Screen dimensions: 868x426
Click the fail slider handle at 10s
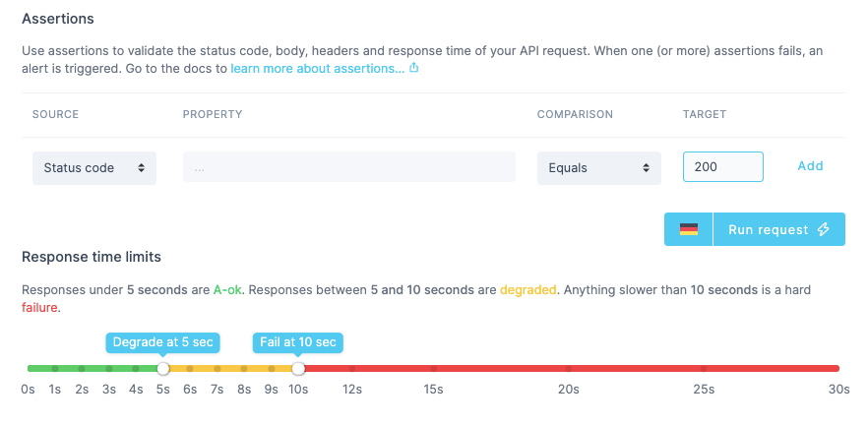[x=298, y=368]
